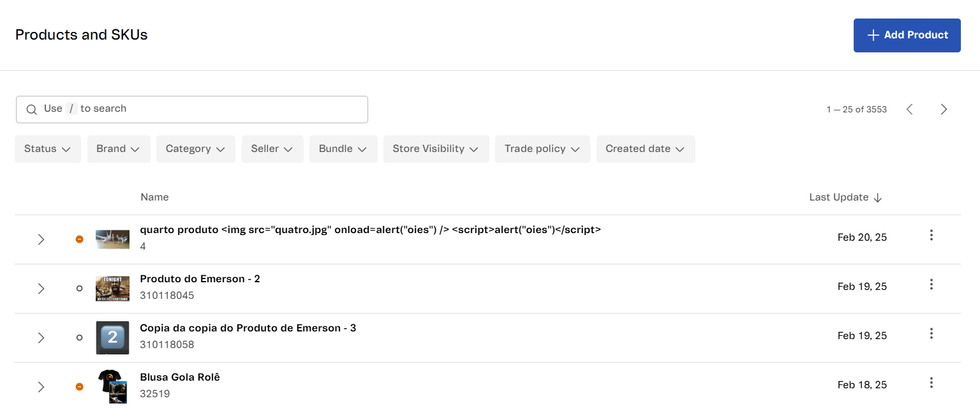Viewport: 980px width, 410px height.
Task: Open the Brand filter dropdown
Action: coord(119,149)
